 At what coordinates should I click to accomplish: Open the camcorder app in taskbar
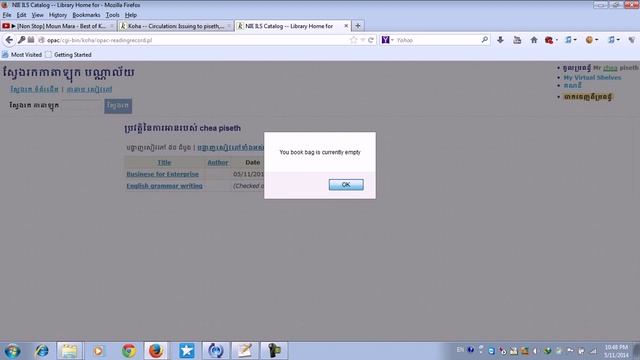coord(274,351)
